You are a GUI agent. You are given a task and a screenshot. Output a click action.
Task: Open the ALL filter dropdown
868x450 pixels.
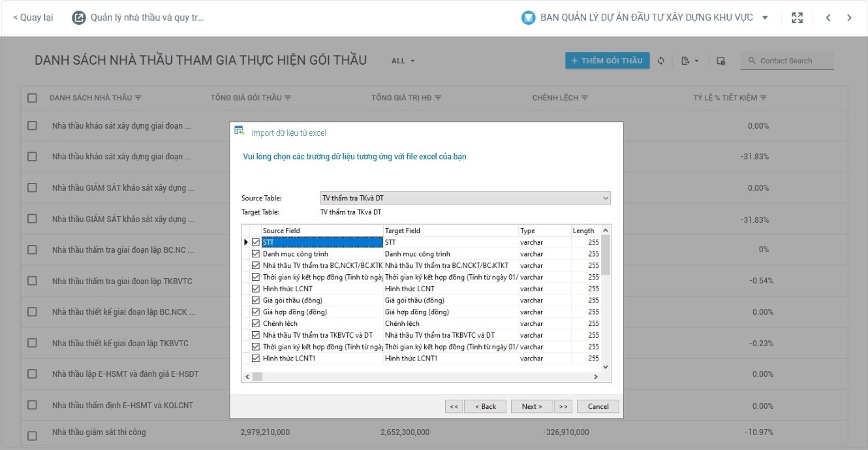[403, 60]
